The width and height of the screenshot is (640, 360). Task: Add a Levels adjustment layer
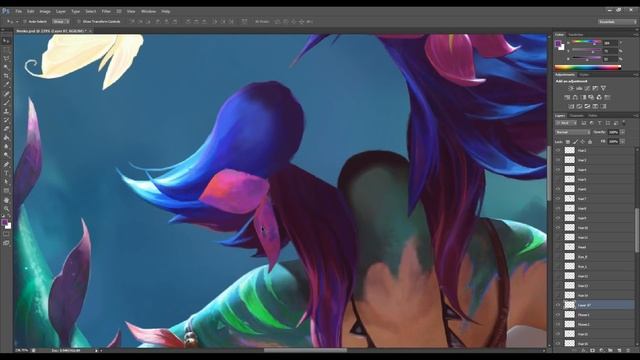point(579,88)
